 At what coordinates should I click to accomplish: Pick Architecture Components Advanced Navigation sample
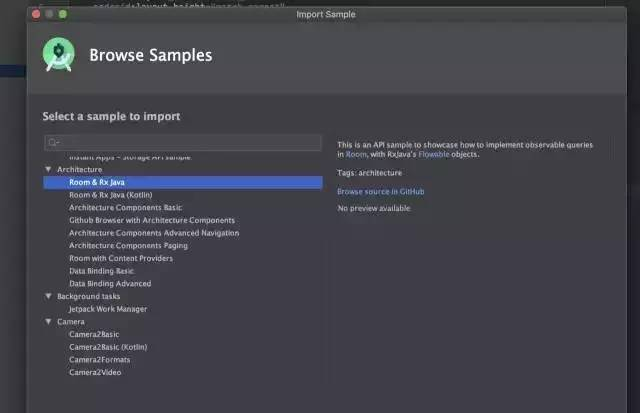click(x=153, y=233)
